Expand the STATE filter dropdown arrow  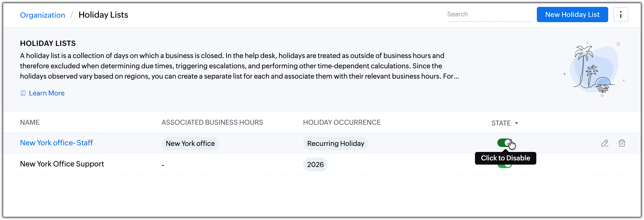click(x=517, y=123)
